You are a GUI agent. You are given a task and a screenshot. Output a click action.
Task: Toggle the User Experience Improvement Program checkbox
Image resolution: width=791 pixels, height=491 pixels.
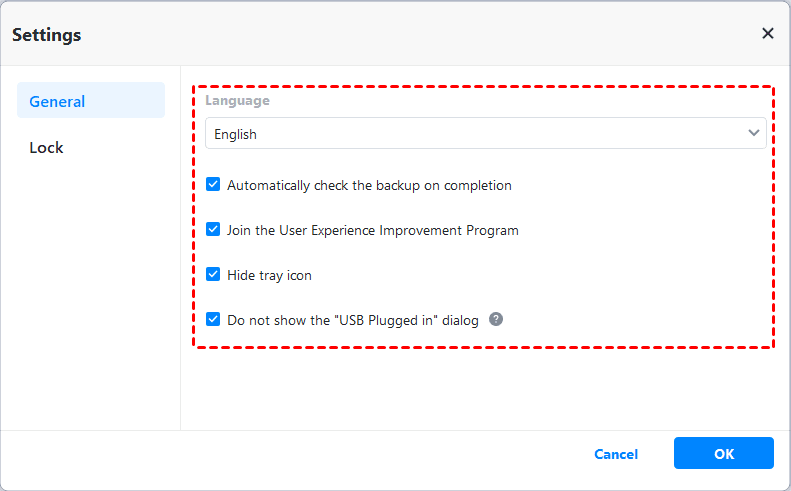[x=213, y=230]
